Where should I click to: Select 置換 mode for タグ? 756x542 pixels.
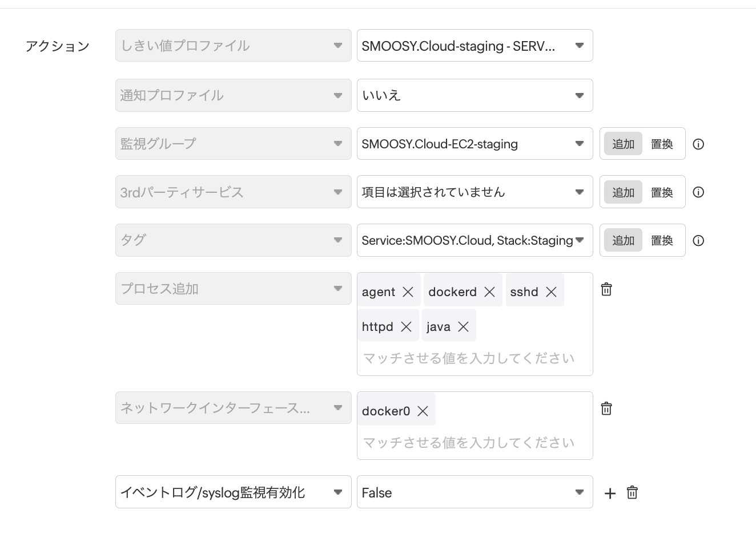pos(662,241)
